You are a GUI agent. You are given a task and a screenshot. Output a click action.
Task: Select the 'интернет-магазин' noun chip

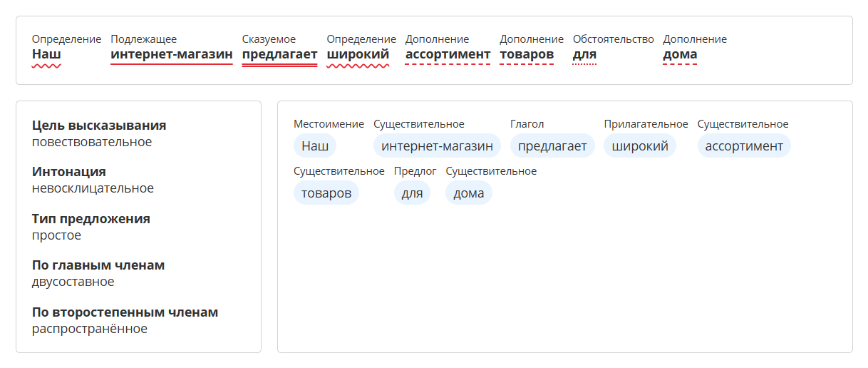click(437, 146)
